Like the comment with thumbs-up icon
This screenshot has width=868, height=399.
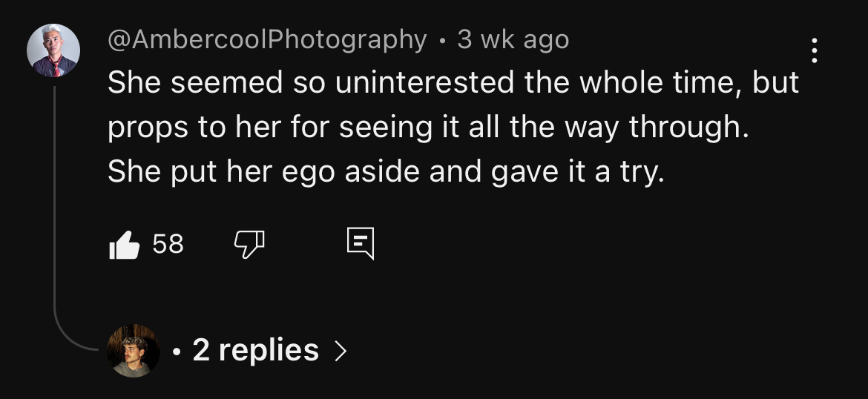124,245
